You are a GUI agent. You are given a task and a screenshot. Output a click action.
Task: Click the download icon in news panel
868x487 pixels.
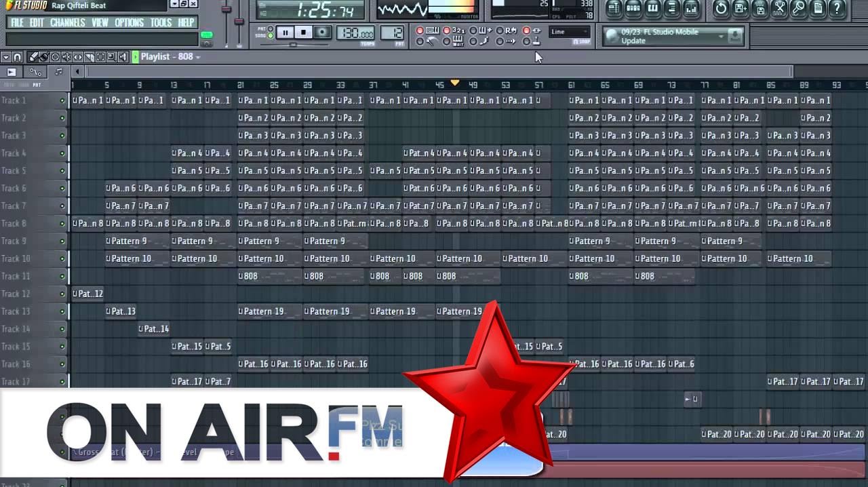click(x=734, y=35)
